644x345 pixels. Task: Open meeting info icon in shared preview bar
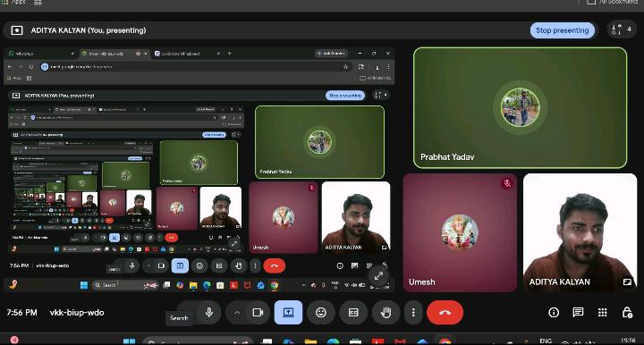click(340, 265)
